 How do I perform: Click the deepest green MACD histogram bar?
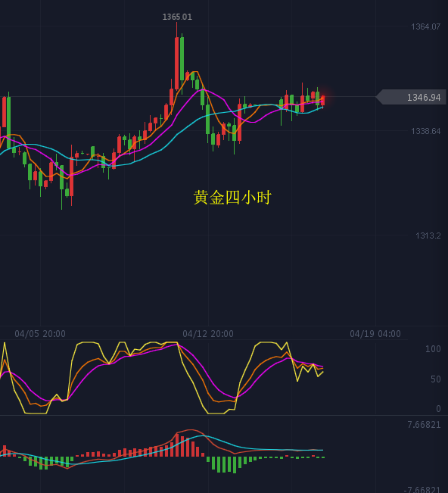[235, 465]
